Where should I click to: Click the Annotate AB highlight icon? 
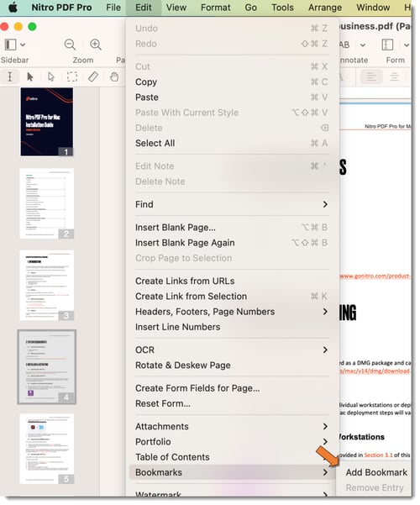point(344,45)
